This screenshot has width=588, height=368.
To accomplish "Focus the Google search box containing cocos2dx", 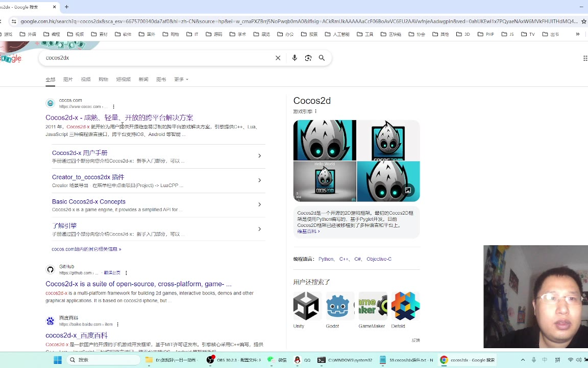I will (158, 58).
